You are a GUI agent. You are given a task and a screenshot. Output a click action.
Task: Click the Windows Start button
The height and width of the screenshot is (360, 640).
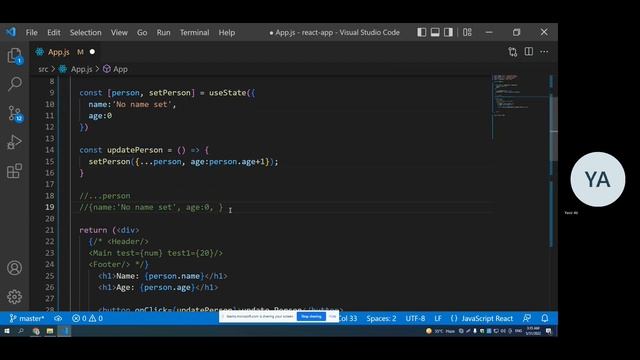7,331
